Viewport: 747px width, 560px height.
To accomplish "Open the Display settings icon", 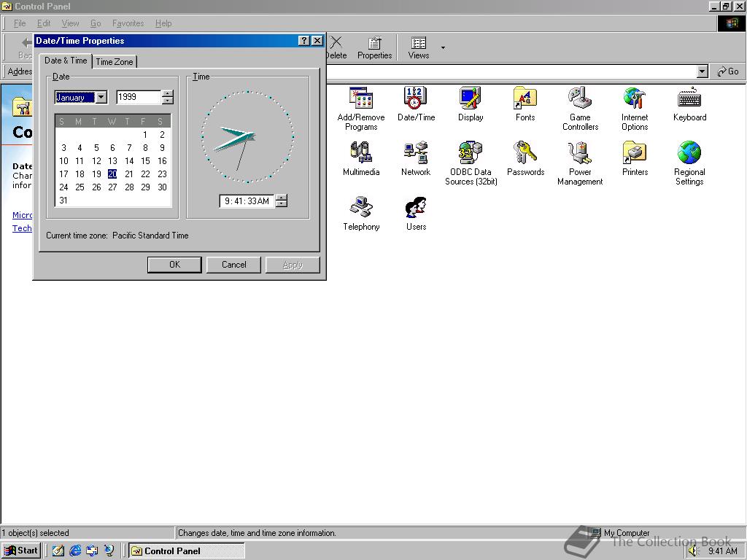I will pos(471,104).
